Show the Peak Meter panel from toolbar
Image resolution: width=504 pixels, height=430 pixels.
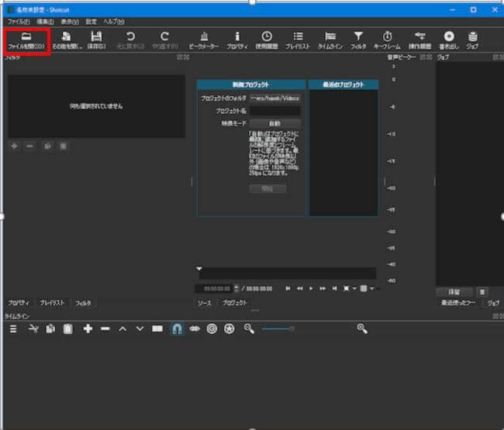point(204,41)
